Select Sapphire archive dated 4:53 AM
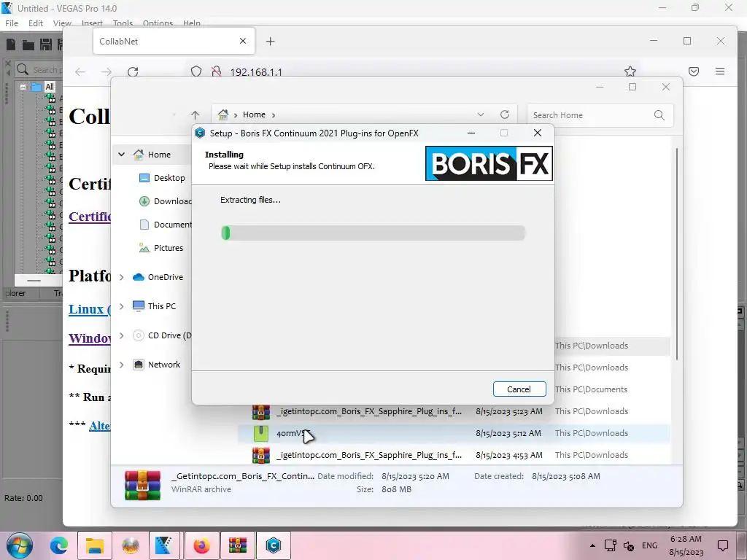 coord(454,455)
